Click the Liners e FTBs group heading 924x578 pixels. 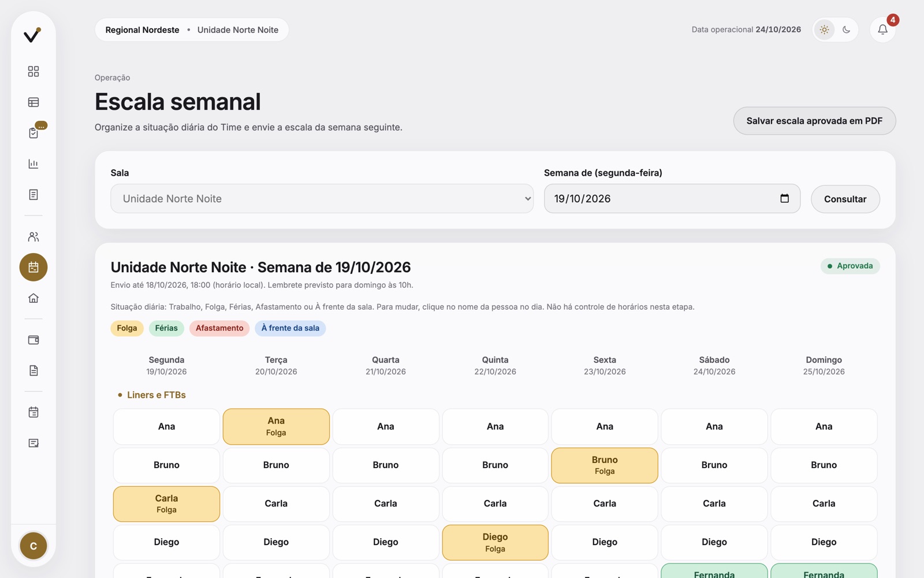tap(156, 395)
